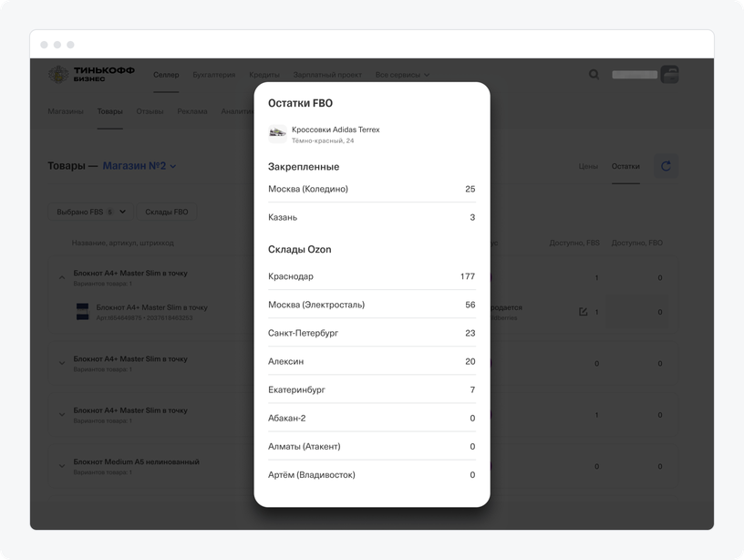Viewport: 744px width, 560px height.
Task: Open the Бухгалтерия navigation item
Action: [214, 75]
